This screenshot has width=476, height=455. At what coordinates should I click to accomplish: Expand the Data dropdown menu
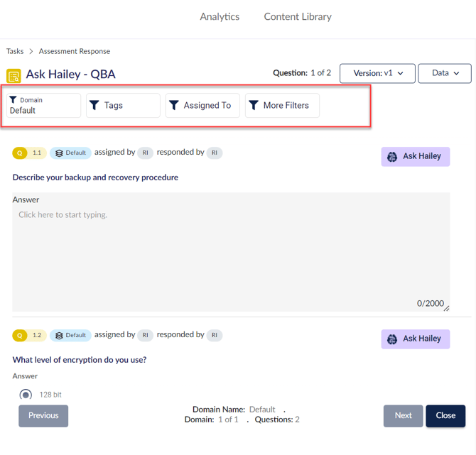click(x=444, y=73)
